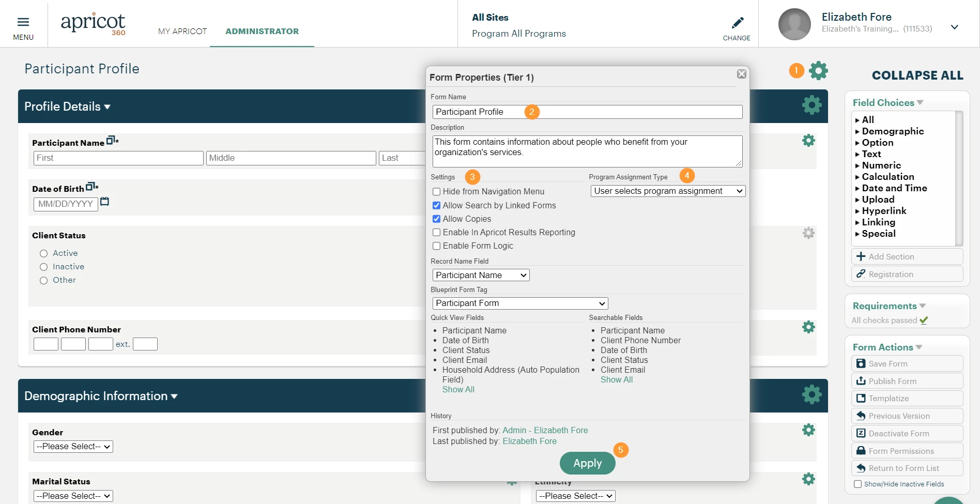Switch to the MY APRICOT tab

tap(182, 32)
